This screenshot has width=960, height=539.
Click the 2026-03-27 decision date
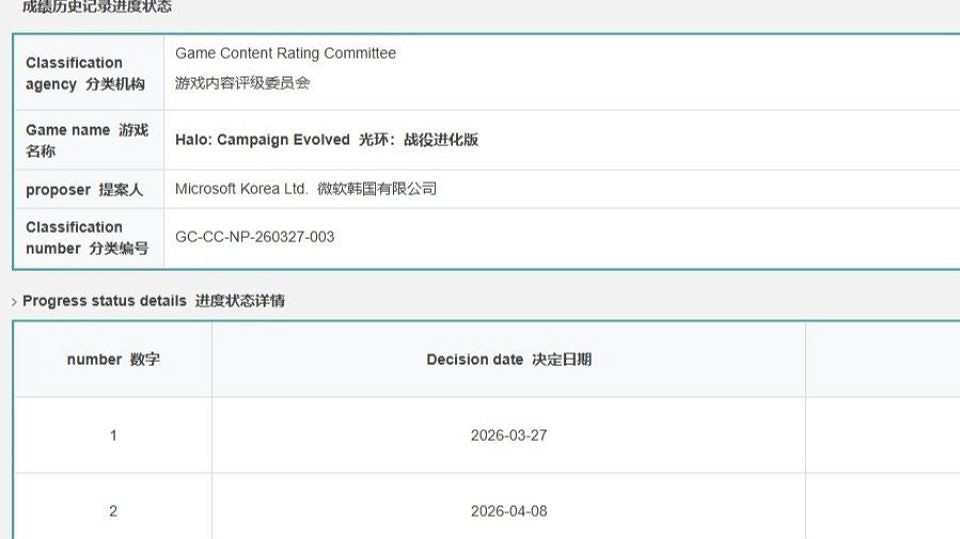[508, 435]
